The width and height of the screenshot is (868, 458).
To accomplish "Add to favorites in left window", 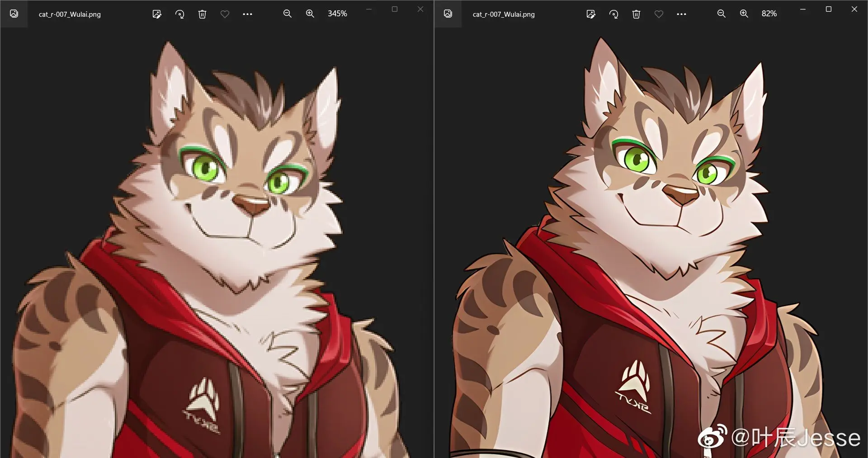I will (225, 14).
